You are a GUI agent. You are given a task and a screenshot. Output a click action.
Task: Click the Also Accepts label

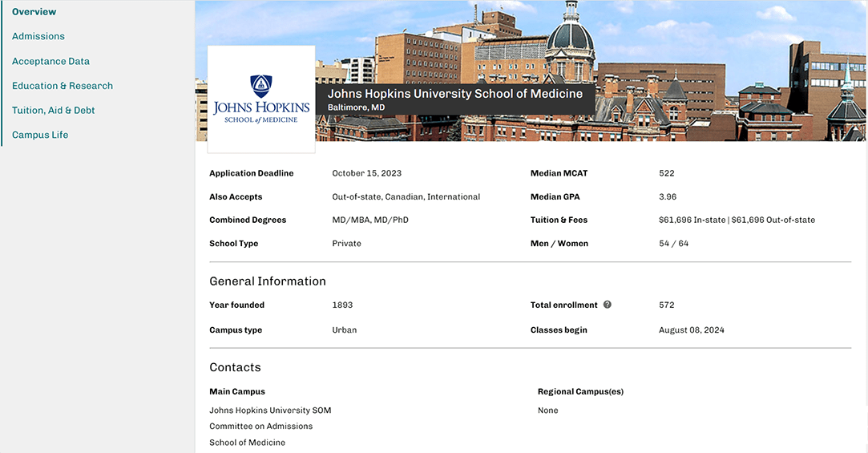point(236,196)
